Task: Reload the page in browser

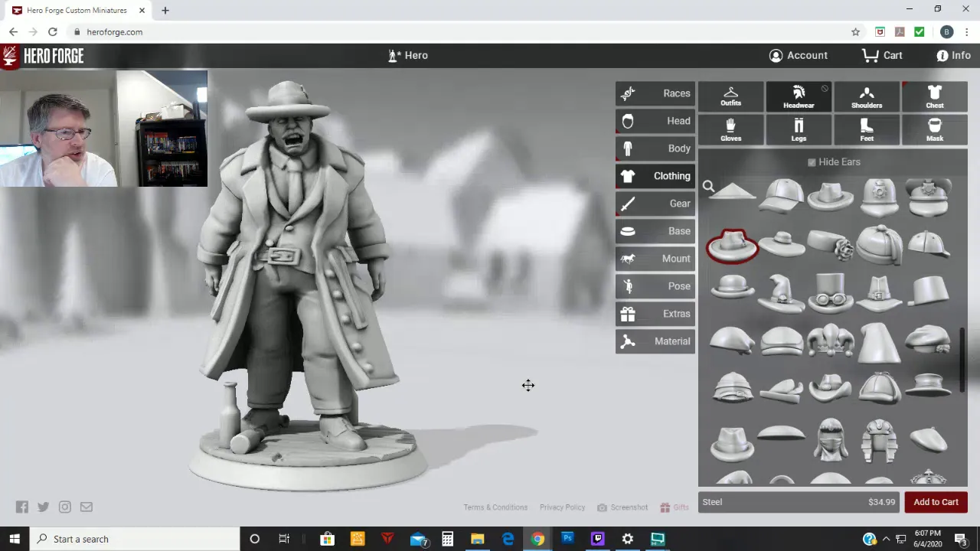Action: [52, 32]
